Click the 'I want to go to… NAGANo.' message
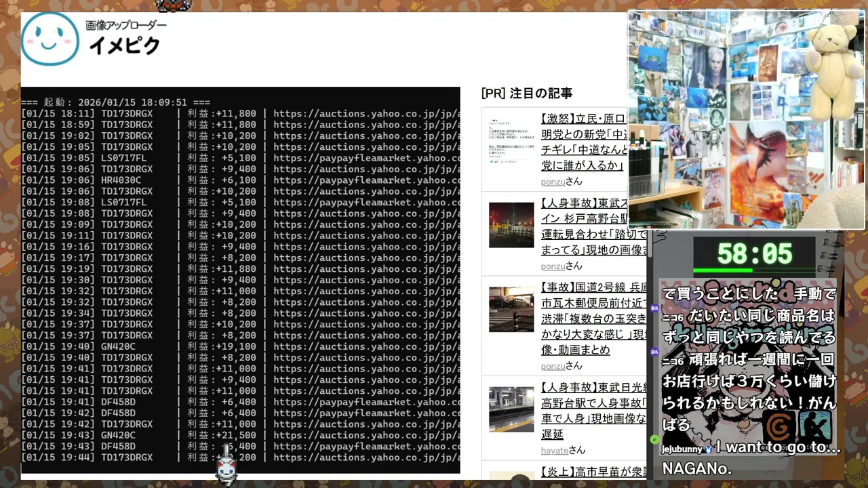 751,457
